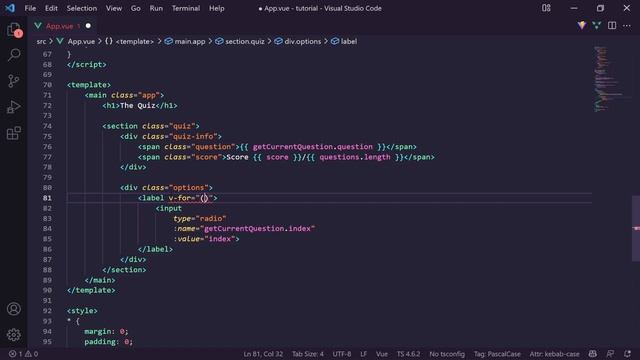Viewport: 640px width, 360px height.
Task: Click the TS 4.6.2 version indicator
Action: pos(408,354)
